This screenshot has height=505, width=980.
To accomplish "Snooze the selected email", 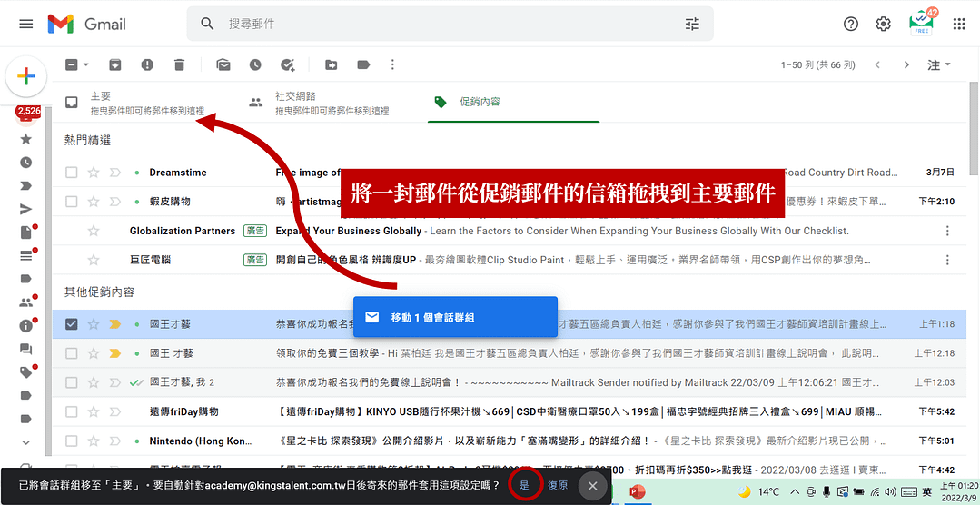I will 255,64.
